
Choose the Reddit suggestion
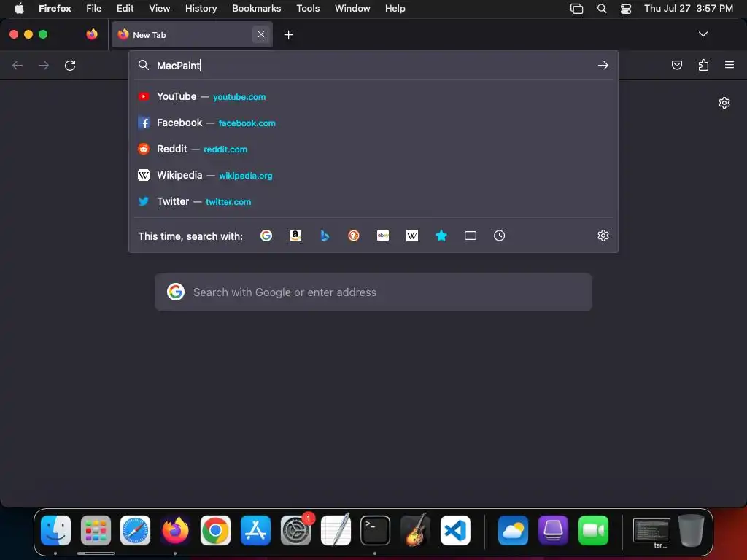pyautogui.click(x=373, y=149)
